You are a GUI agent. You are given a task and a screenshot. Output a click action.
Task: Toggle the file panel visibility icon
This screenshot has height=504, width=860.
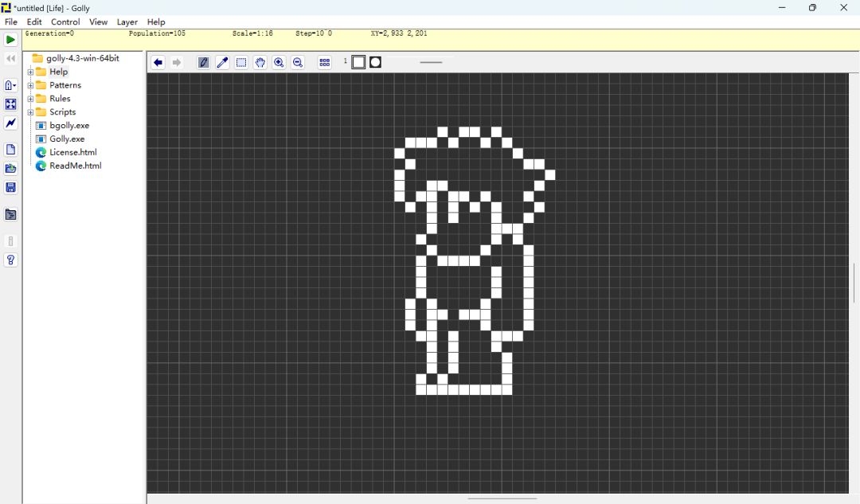(10, 214)
